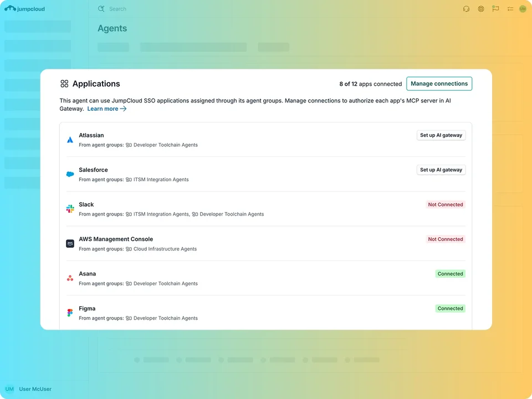Select the Asana application name
This screenshot has width=532, height=399.
(87, 273)
